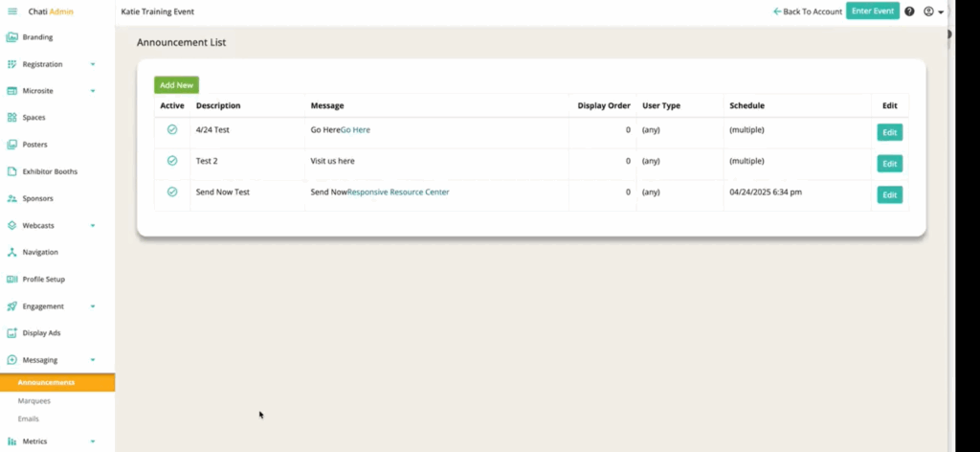
Task: Open the hamburger menu icon
Action: [11, 11]
